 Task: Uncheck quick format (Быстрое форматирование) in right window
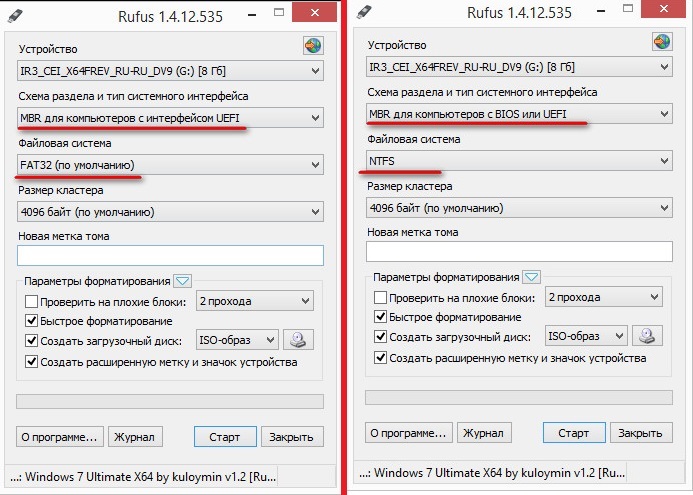380,317
